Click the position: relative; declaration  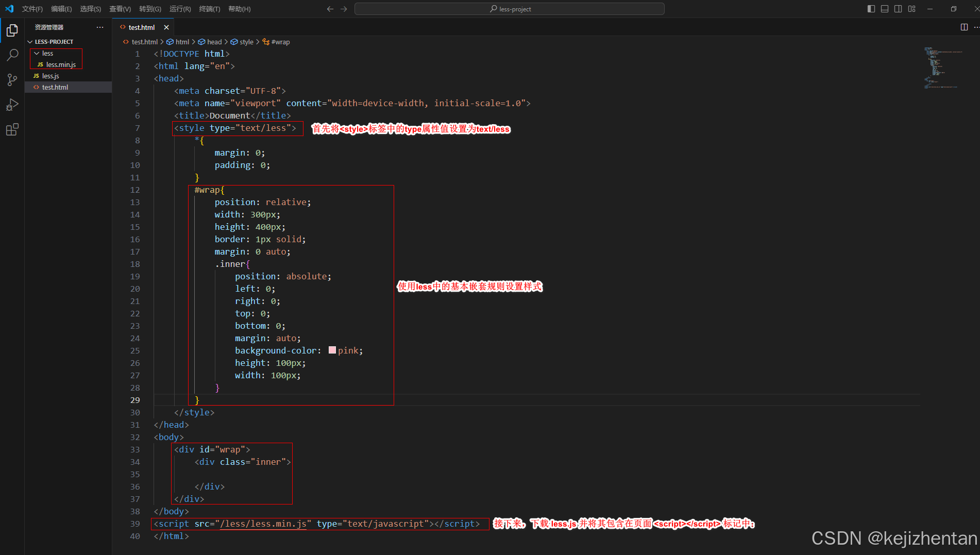pos(263,202)
